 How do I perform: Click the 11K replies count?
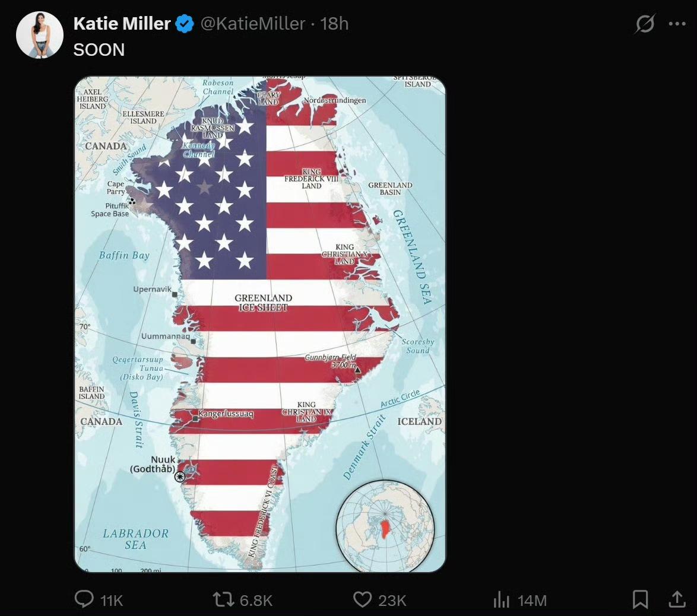(111, 601)
